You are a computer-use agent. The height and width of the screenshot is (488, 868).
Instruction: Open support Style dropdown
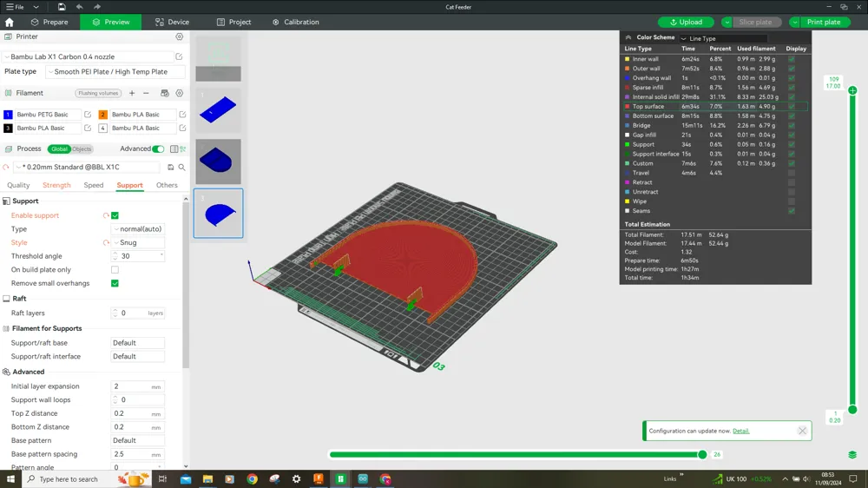[x=138, y=242]
